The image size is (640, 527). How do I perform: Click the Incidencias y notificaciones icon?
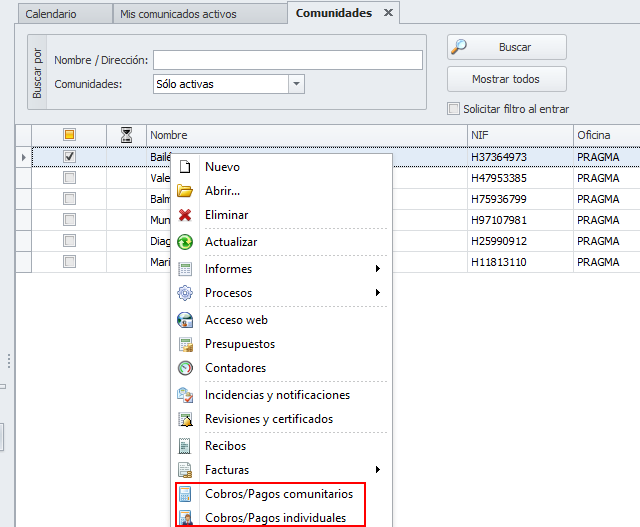pyautogui.click(x=185, y=395)
